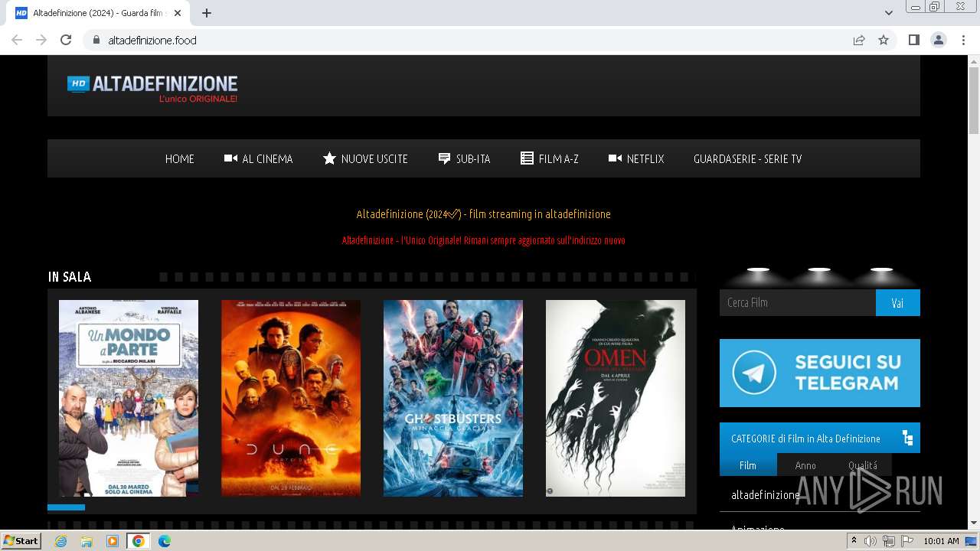Open the Omen movie poster
The width and height of the screenshot is (980, 551).
coord(616,398)
